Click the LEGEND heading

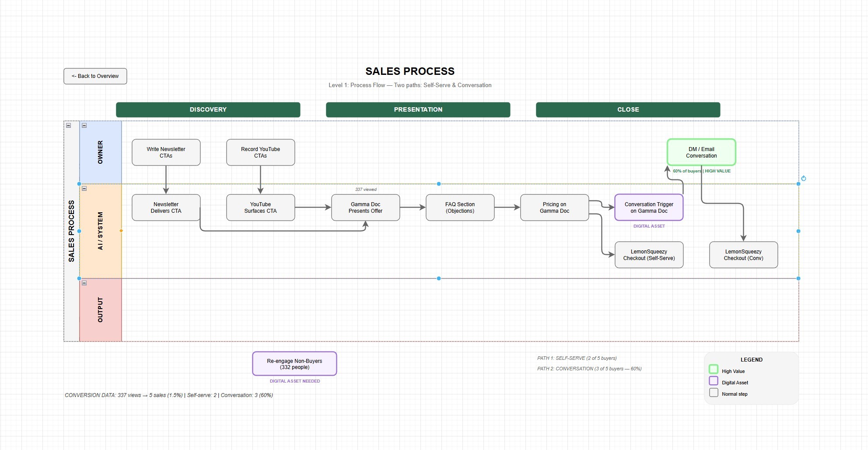(x=752, y=360)
